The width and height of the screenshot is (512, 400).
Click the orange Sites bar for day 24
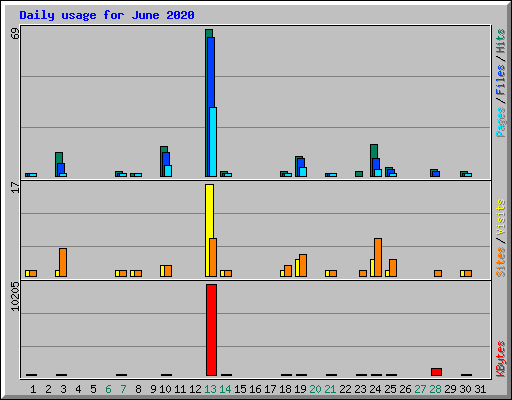point(378,257)
